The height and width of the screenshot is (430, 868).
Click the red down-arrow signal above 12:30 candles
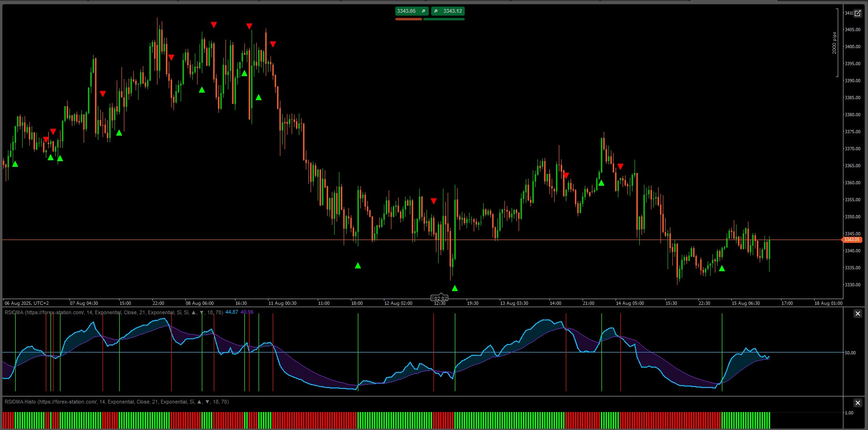click(434, 201)
